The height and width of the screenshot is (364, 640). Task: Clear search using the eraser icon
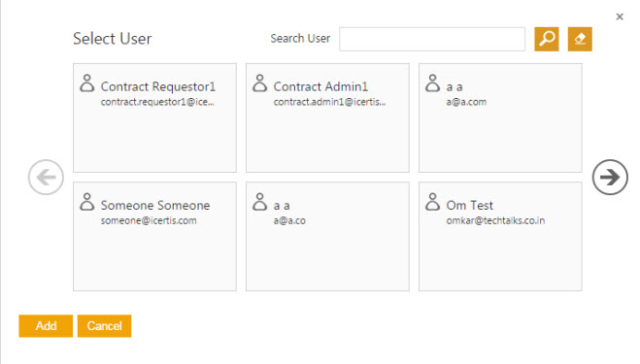[x=580, y=39]
